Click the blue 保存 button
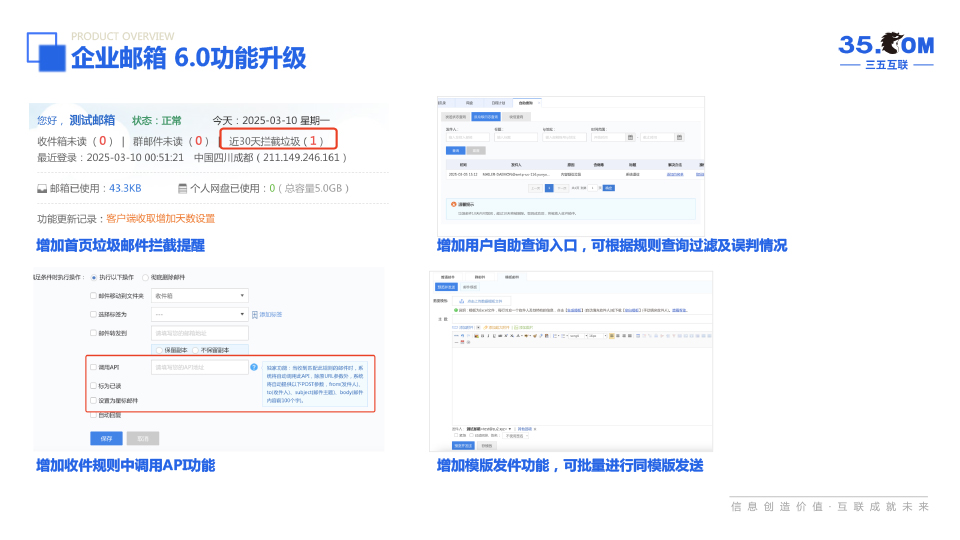The image size is (960, 540). tap(106, 439)
